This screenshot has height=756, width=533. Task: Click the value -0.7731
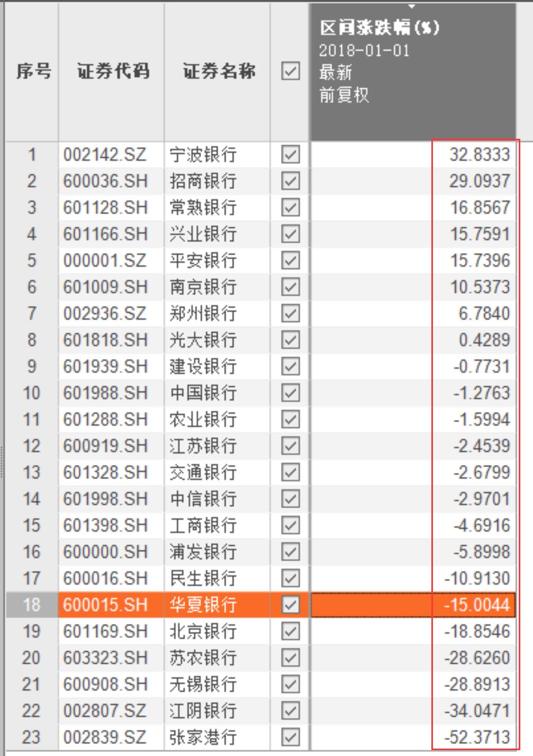click(482, 367)
